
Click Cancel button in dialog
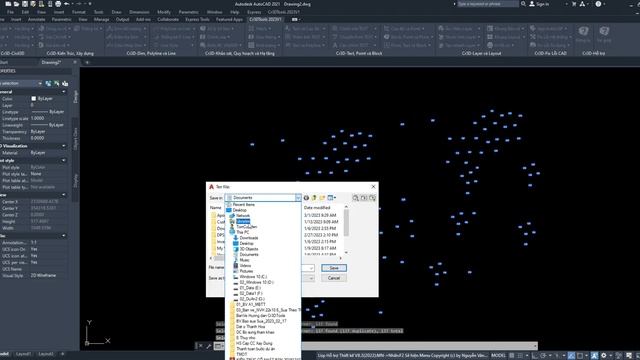(333, 278)
